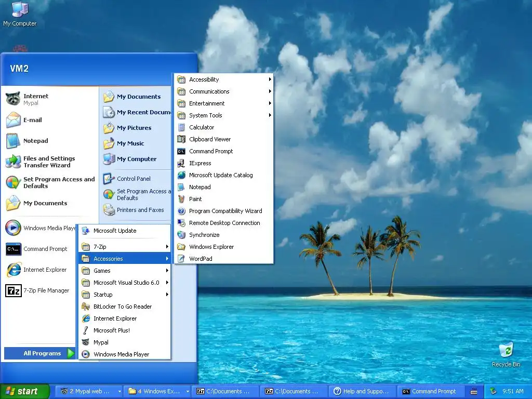Launch BitLocker To Go Reader
This screenshot has width=532, height=399.
124,307
